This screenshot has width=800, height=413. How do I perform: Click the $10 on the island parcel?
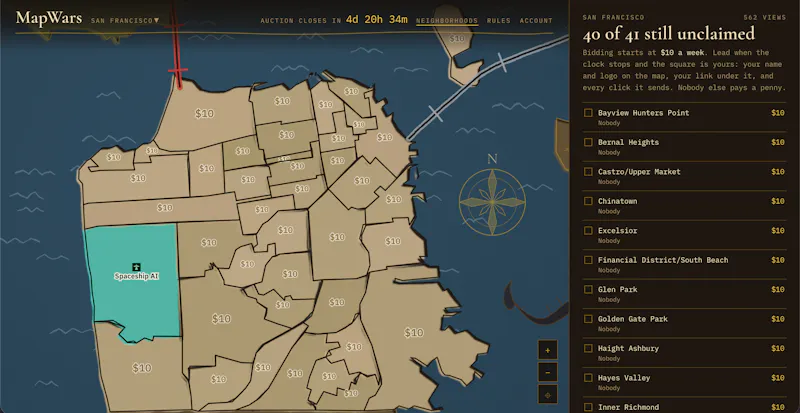(x=457, y=38)
